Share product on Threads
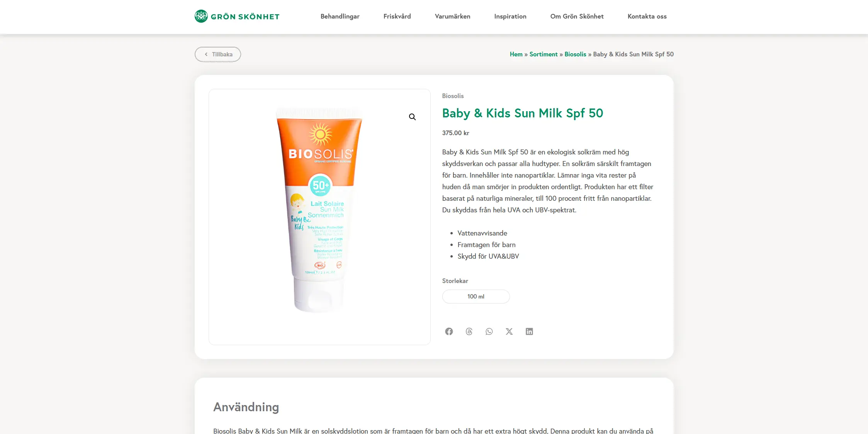Viewport: 868px width, 434px height. 469,331
